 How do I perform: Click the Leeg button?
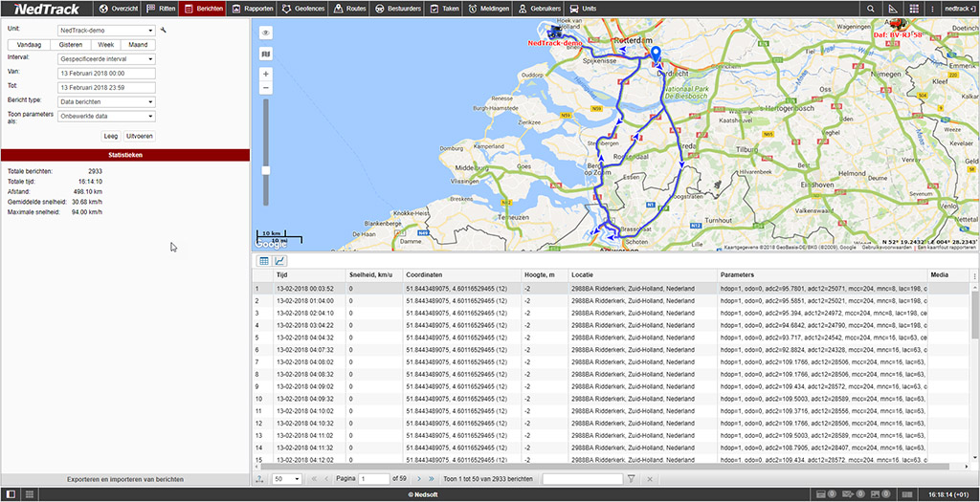point(111,136)
